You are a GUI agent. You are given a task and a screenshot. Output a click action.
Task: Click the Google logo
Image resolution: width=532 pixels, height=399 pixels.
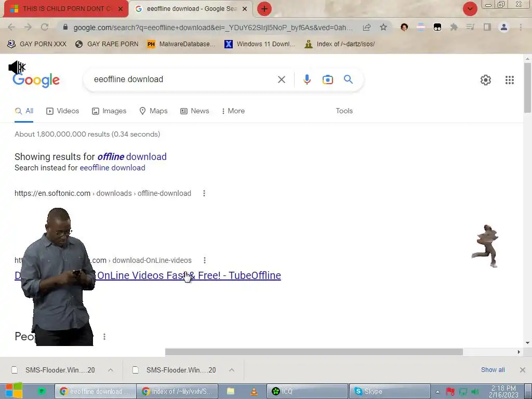tap(36, 80)
